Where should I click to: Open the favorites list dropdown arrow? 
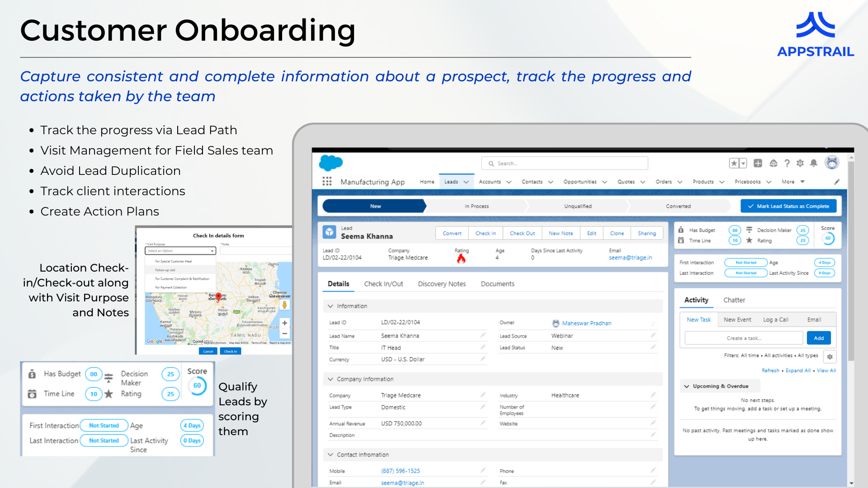click(x=743, y=163)
